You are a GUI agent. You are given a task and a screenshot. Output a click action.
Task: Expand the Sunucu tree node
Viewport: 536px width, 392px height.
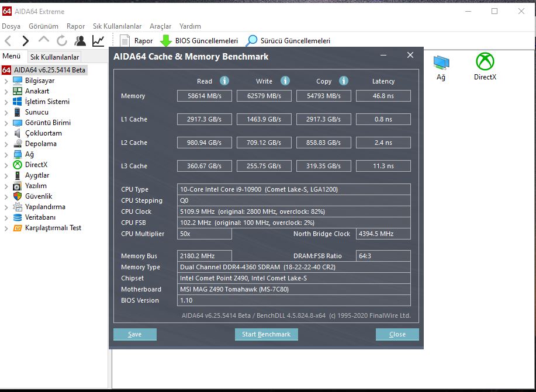pos(6,112)
